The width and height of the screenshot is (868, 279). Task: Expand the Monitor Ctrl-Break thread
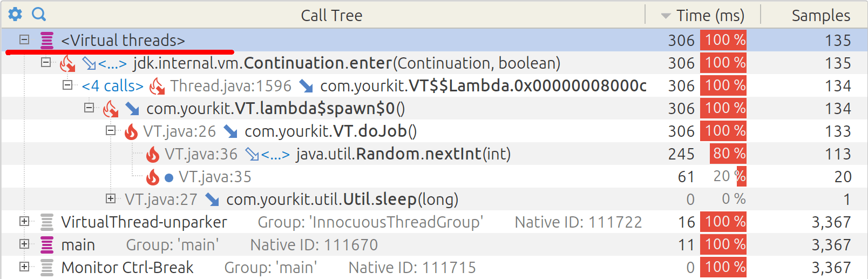(x=24, y=267)
